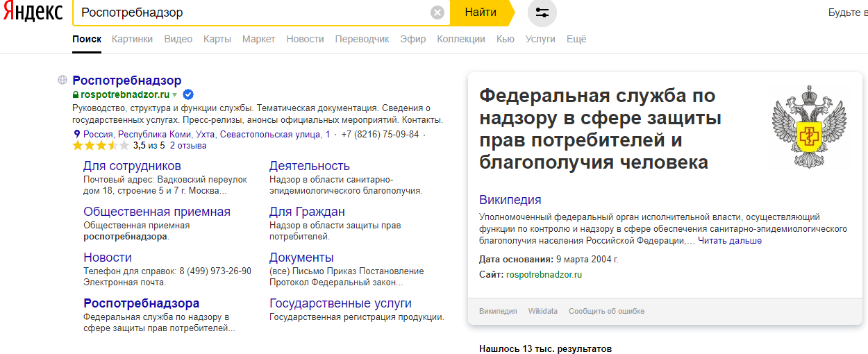Select the Поиск tab
This screenshot has height=354, width=868.
pyautogui.click(x=87, y=40)
